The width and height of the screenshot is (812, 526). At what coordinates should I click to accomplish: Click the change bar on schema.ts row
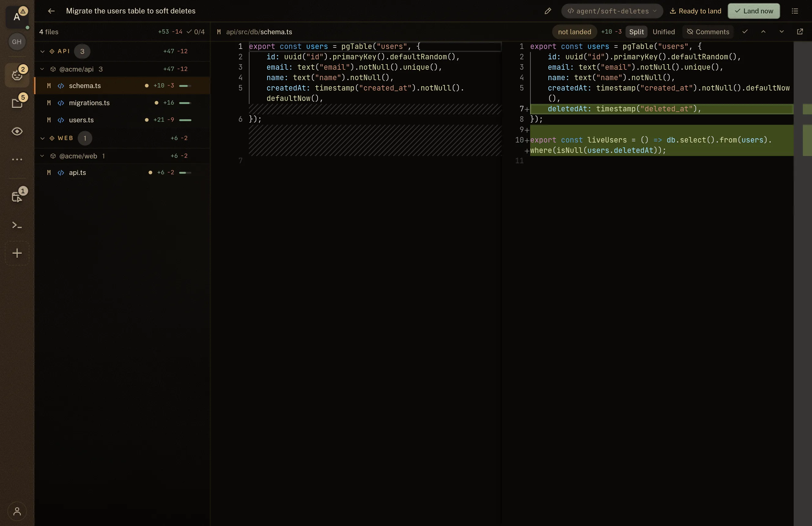[185, 86]
